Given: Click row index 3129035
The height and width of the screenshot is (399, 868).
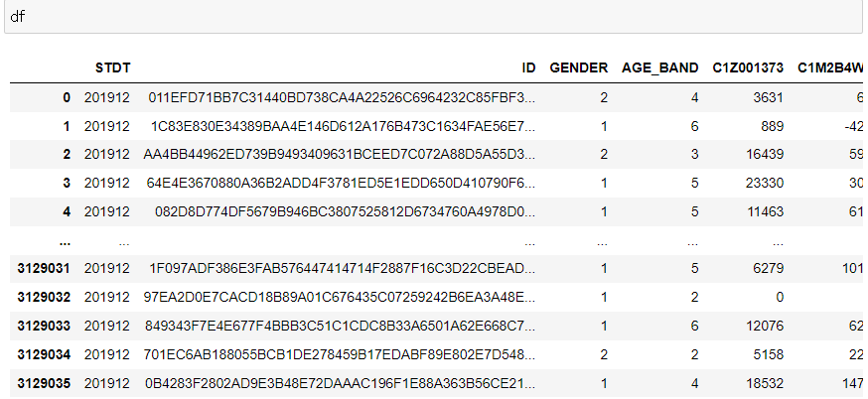Looking at the screenshot, I should point(44,383).
